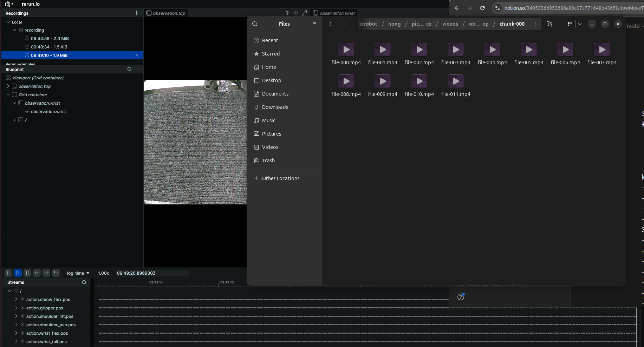Select file-000.mp4 video thumbnail
The width and height of the screenshot is (644, 347).
pos(346,50)
